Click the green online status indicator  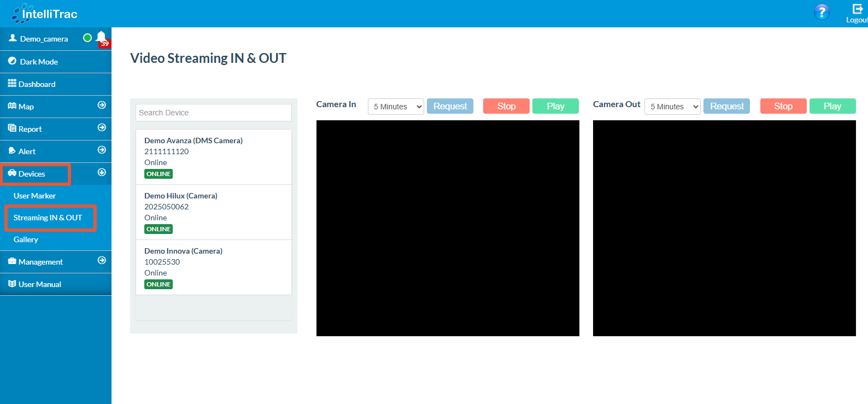tap(87, 38)
